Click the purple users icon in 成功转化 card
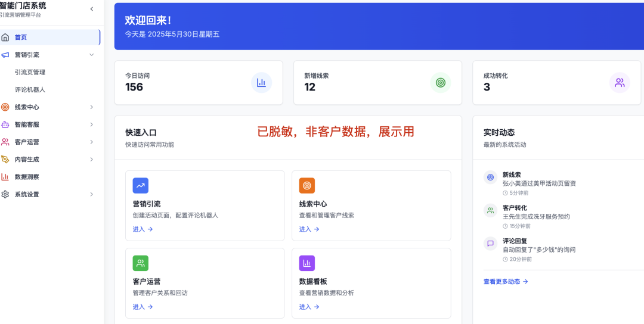Screen dimensions: 644x324 620,82
